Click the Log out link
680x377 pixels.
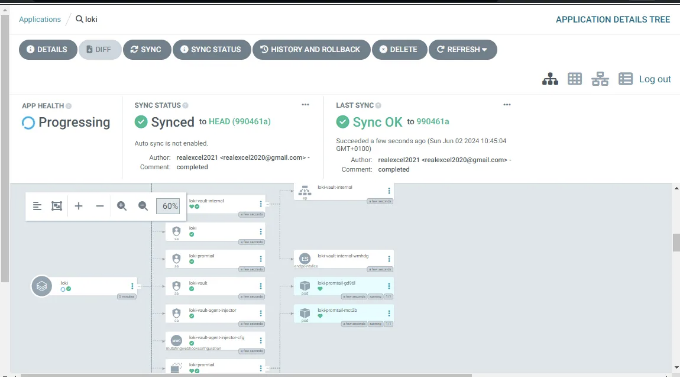(x=655, y=79)
